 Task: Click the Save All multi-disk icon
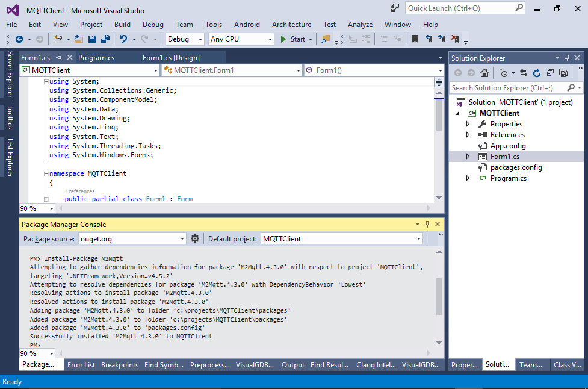105,39
